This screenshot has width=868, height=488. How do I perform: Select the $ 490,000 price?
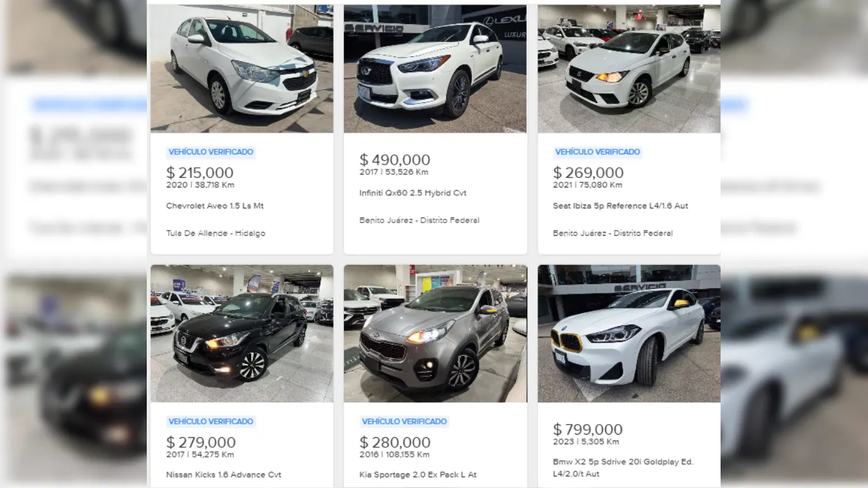[x=395, y=160]
